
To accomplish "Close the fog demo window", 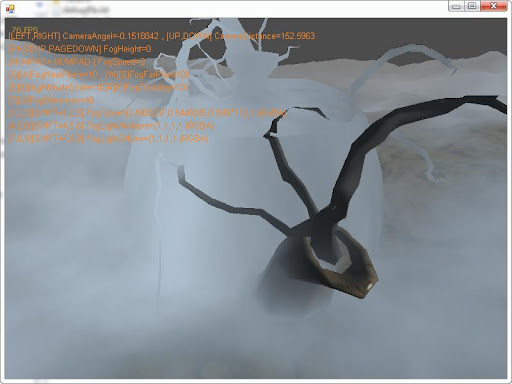I will click(493, 6).
